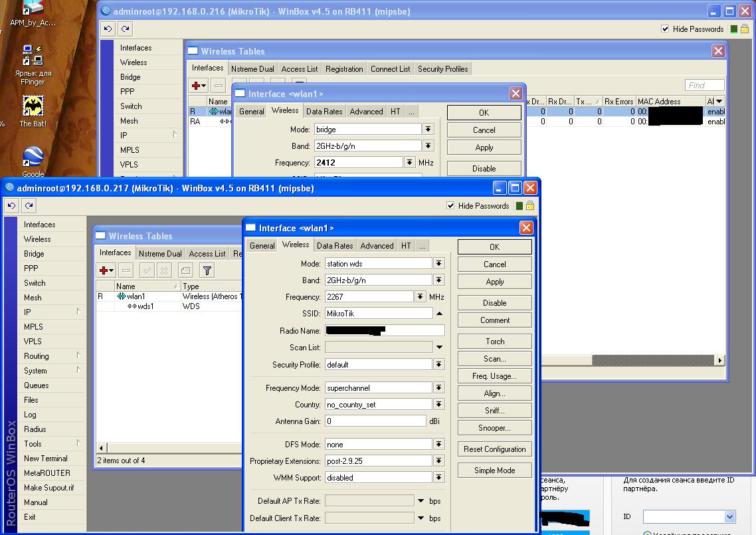
Task: Open Mode bridge dropdown in back wlan1 dialog
Action: tap(428, 129)
